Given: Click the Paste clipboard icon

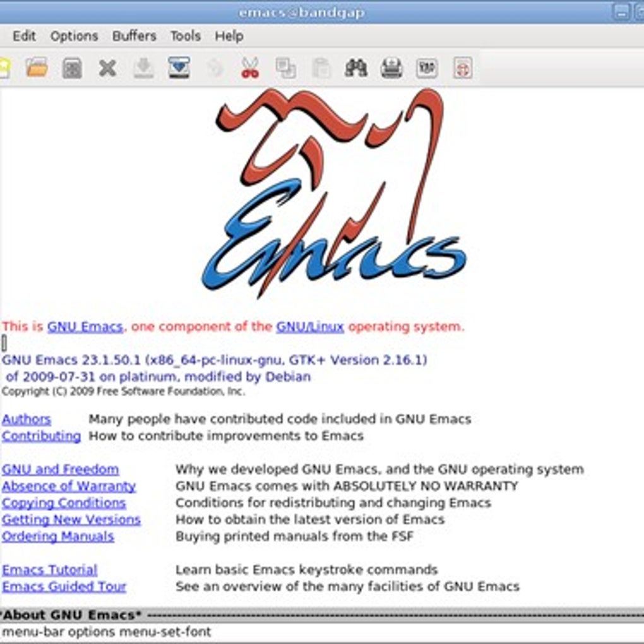Looking at the screenshot, I should (321, 68).
